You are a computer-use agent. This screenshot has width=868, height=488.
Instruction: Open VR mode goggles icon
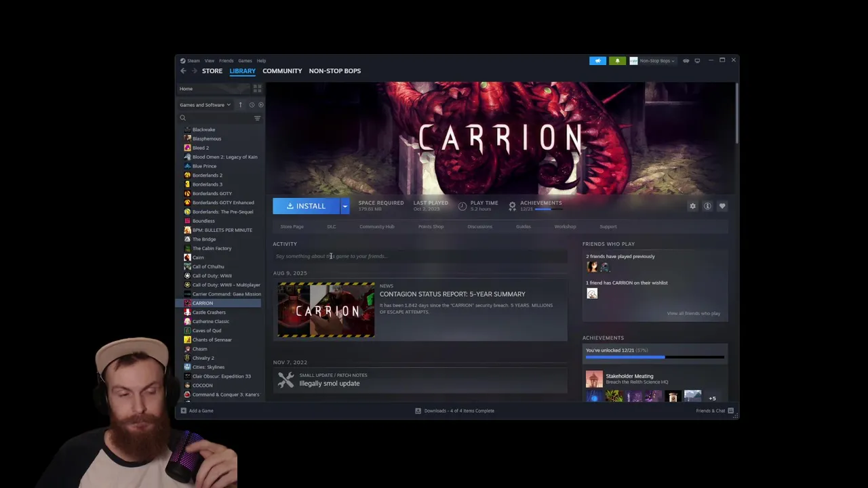[686, 61]
